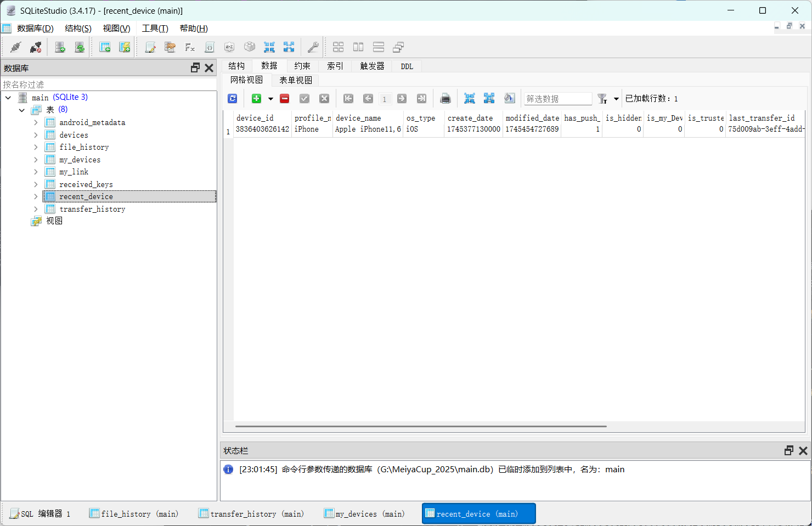Click the printer icon in the grid toolbar

(446, 99)
